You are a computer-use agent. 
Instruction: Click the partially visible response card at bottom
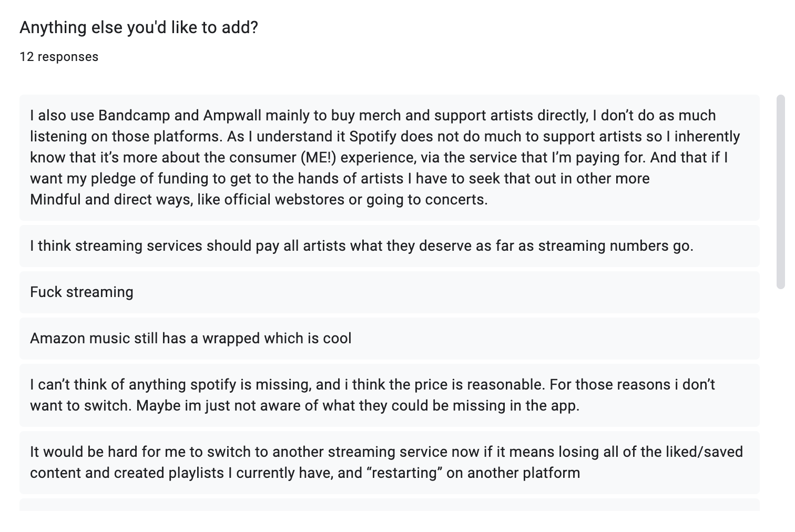click(x=389, y=505)
